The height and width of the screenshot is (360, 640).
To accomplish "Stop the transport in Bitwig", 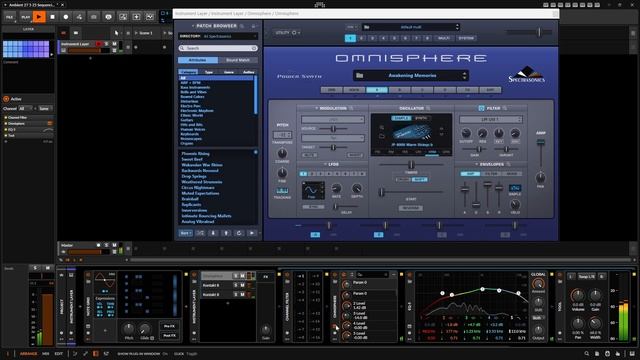I will pyautogui.click(x=52, y=17).
